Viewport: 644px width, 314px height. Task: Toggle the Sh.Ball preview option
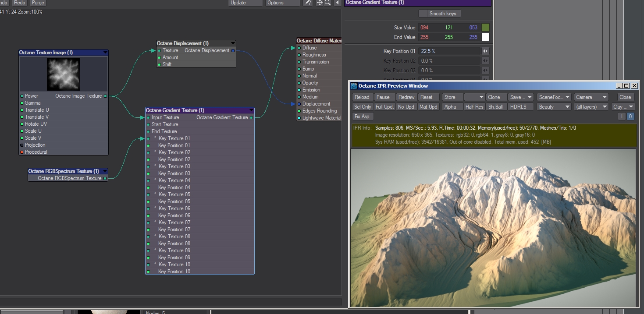(496, 107)
